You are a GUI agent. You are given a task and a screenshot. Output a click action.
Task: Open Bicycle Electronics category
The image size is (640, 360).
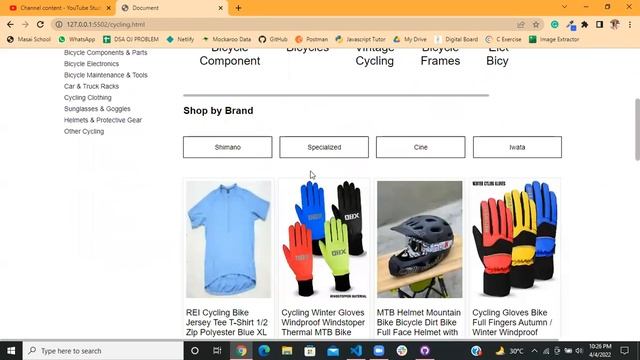pyautogui.click(x=91, y=64)
